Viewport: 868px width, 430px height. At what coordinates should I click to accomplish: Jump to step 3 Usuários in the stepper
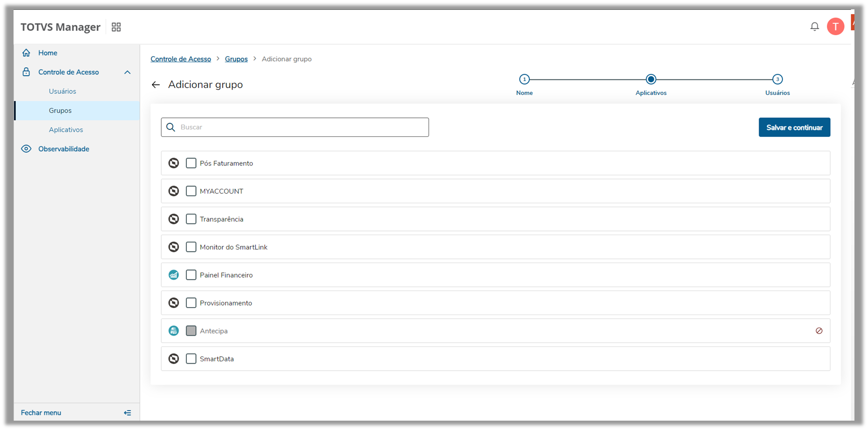pos(777,79)
